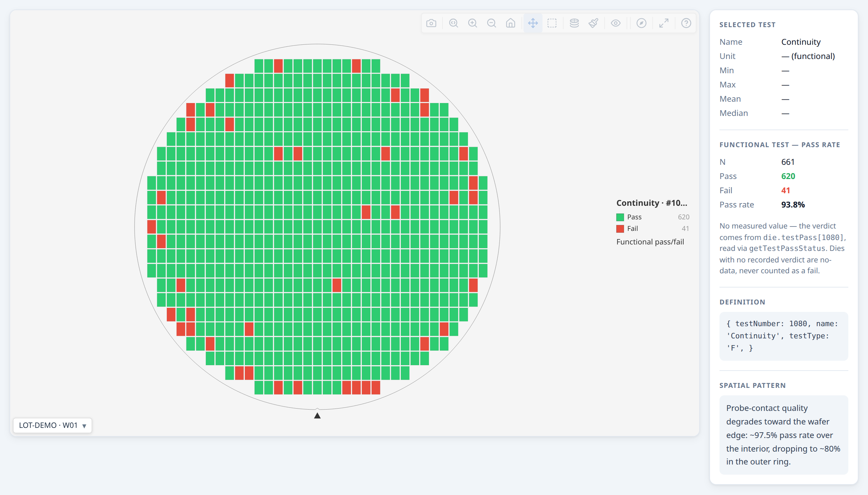Click the Pass legend label
868x495 pixels.
click(x=634, y=217)
